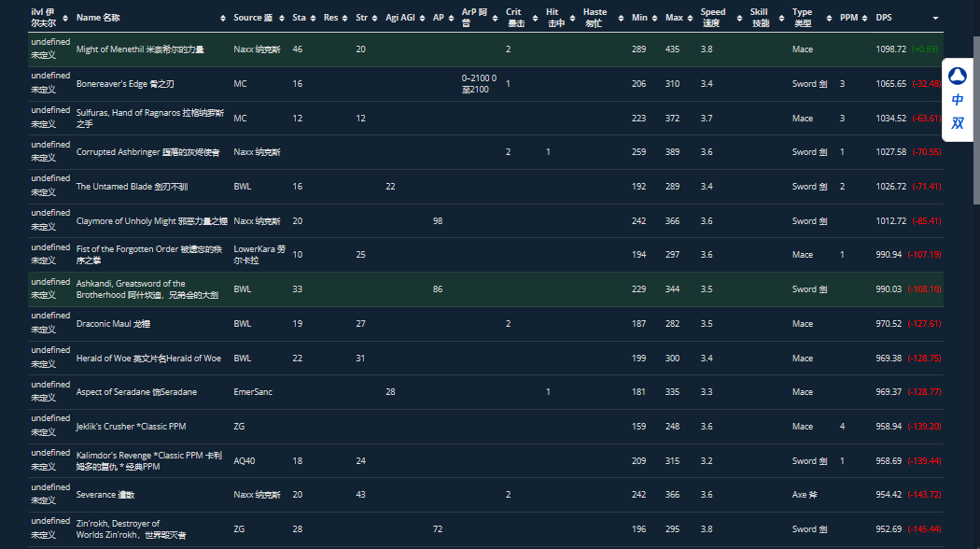Screen dimensions: 980x549
Task: Select Herald of Woe weapon name
Action: click(148, 359)
